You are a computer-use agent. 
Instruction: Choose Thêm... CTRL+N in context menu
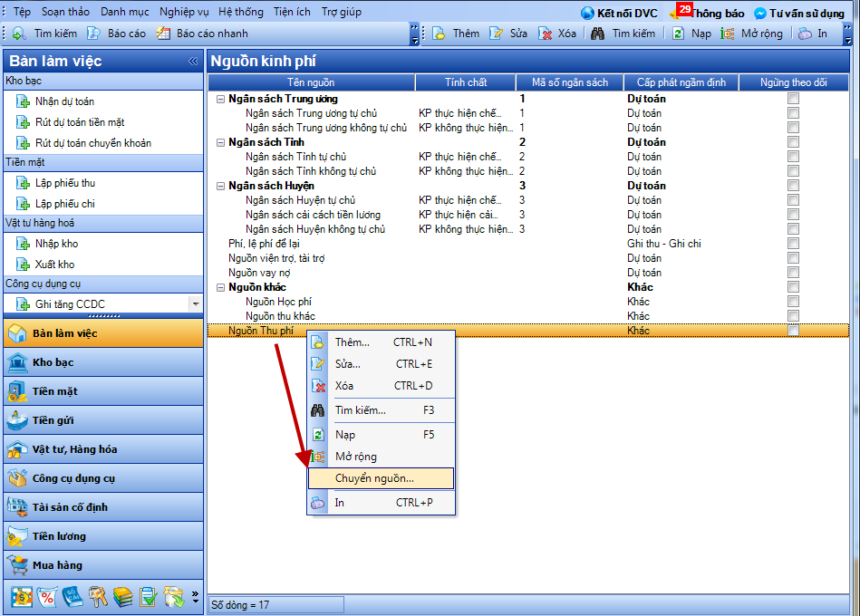(381, 342)
